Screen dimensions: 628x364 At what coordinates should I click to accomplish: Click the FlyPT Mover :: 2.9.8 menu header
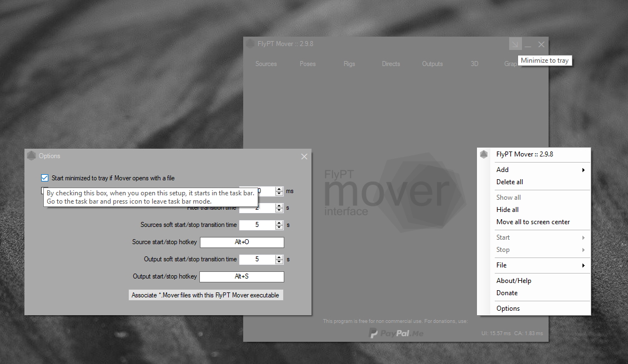(x=525, y=154)
